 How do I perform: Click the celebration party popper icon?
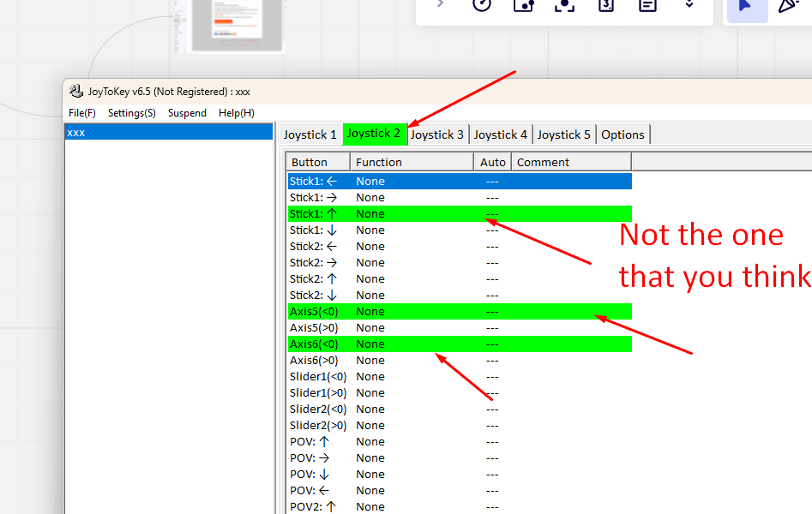tap(789, 5)
